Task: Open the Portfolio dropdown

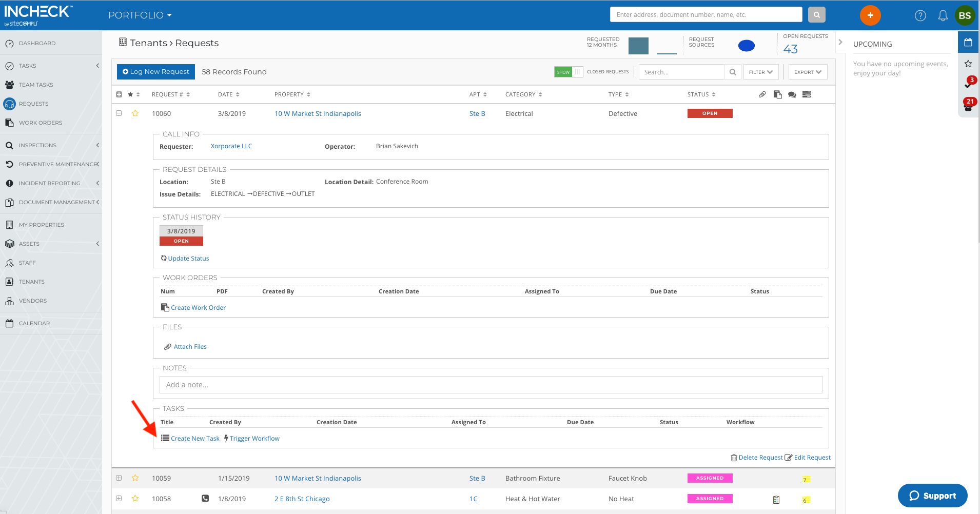Action: pyautogui.click(x=140, y=15)
